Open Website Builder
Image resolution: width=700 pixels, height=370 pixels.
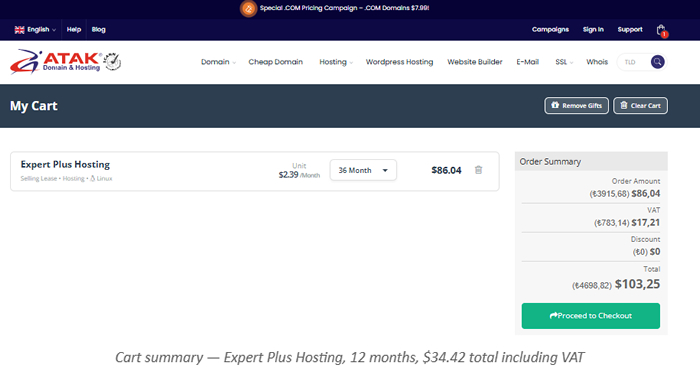tap(475, 62)
